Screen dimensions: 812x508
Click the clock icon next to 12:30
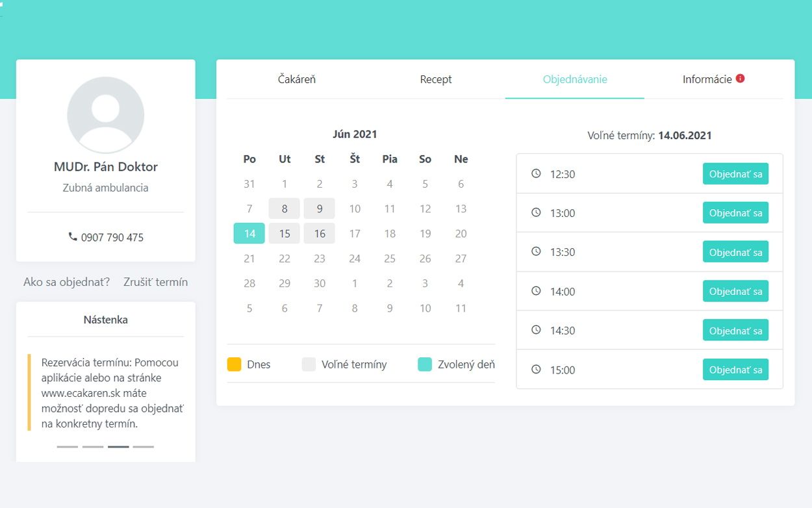pos(536,173)
